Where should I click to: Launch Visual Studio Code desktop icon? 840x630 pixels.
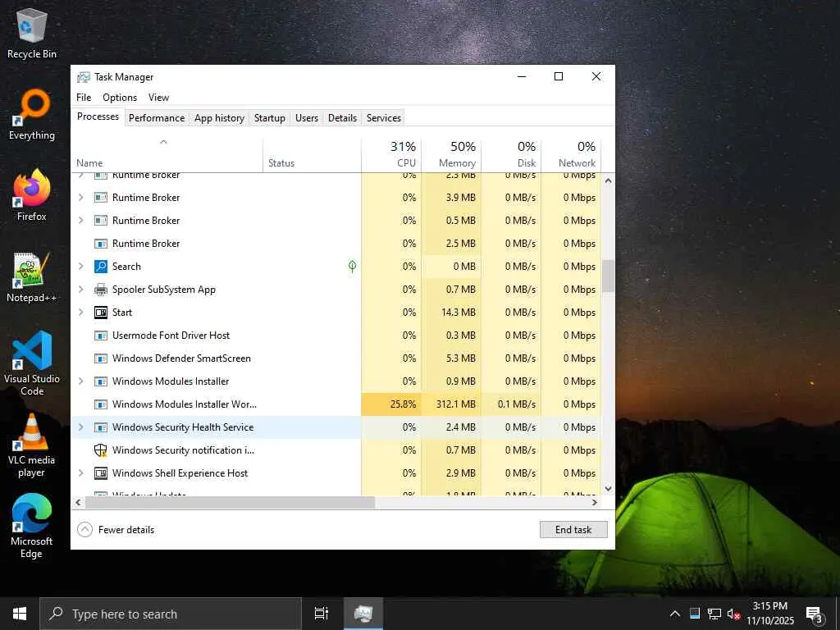tap(32, 363)
